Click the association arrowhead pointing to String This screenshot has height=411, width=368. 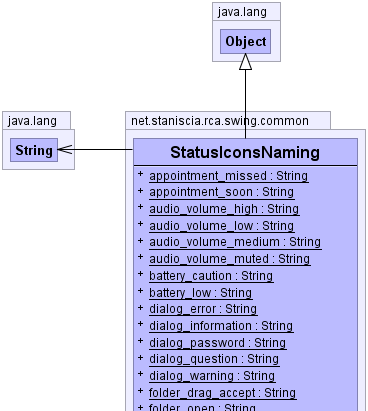pyautogui.click(x=65, y=150)
